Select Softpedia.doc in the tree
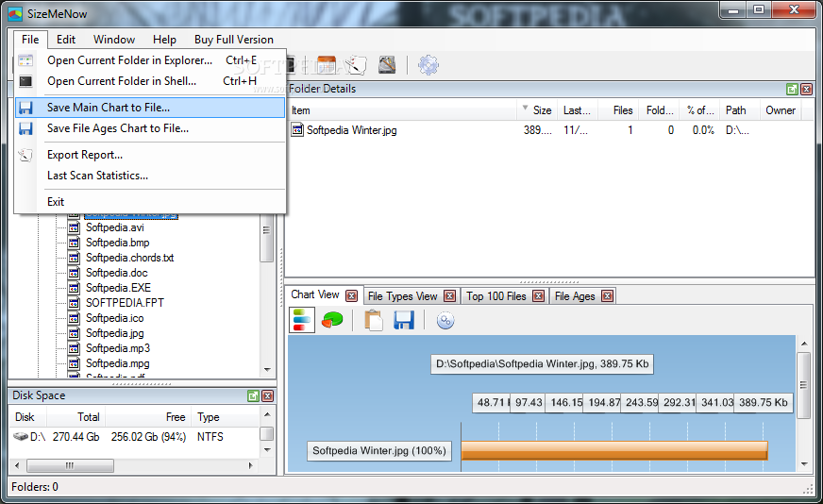 point(116,273)
